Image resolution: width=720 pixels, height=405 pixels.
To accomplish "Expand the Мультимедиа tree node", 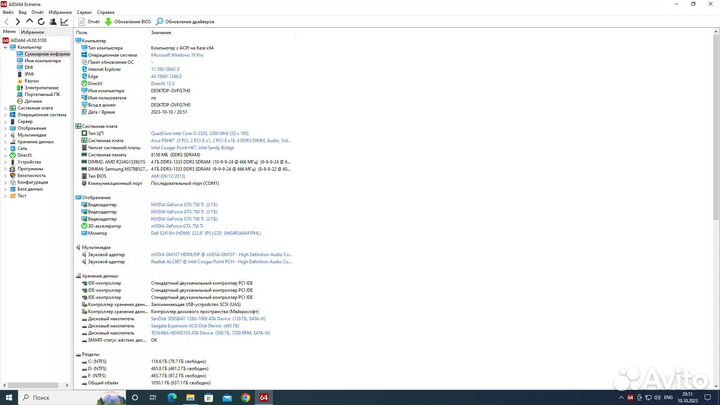I will 6,135.
